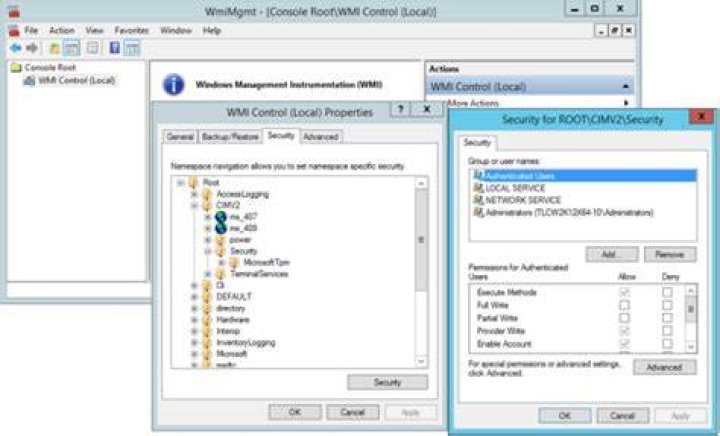Viewport: 720px width, 436px height.
Task: Click the blue Help toolbar icon
Action: click(x=115, y=48)
